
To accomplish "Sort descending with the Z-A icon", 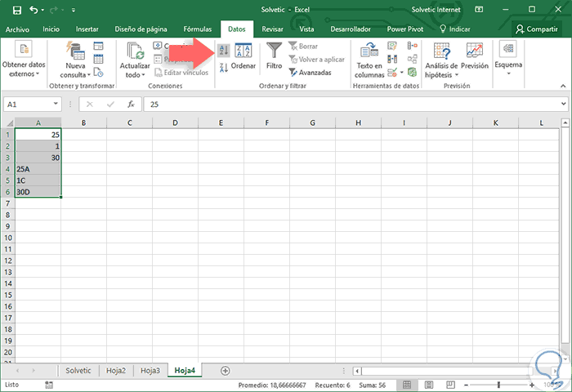I will (224, 67).
